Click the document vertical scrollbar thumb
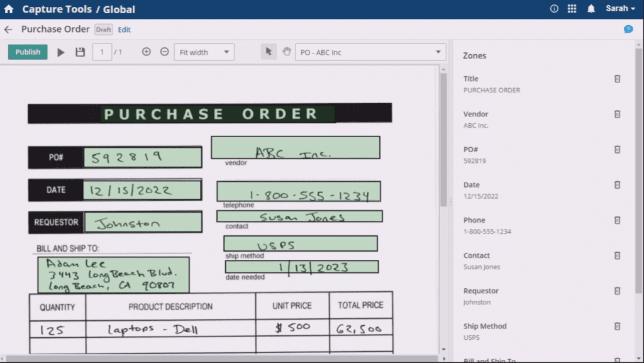This screenshot has width=644, height=363. tap(443, 140)
